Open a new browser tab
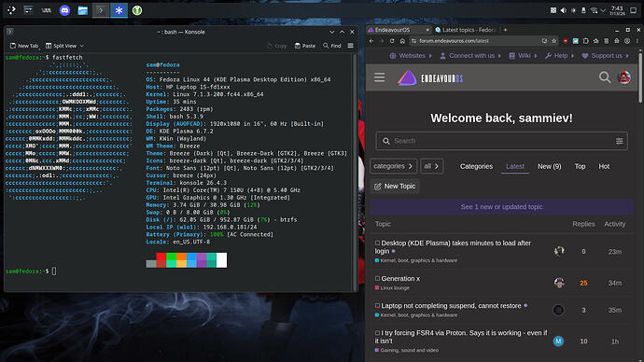The image size is (644, 362). [x=506, y=30]
